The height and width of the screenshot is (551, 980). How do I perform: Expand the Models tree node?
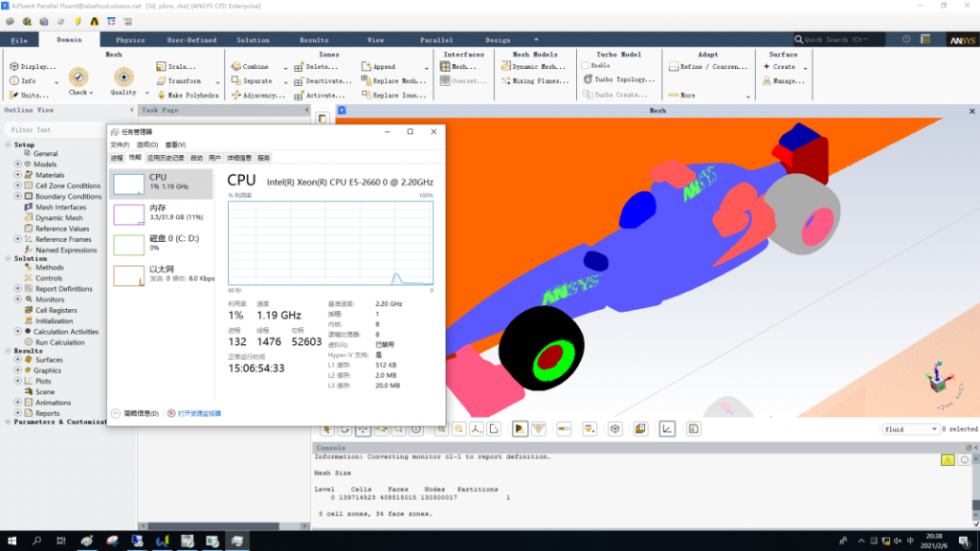pyautogui.click(x=17, y=165)
